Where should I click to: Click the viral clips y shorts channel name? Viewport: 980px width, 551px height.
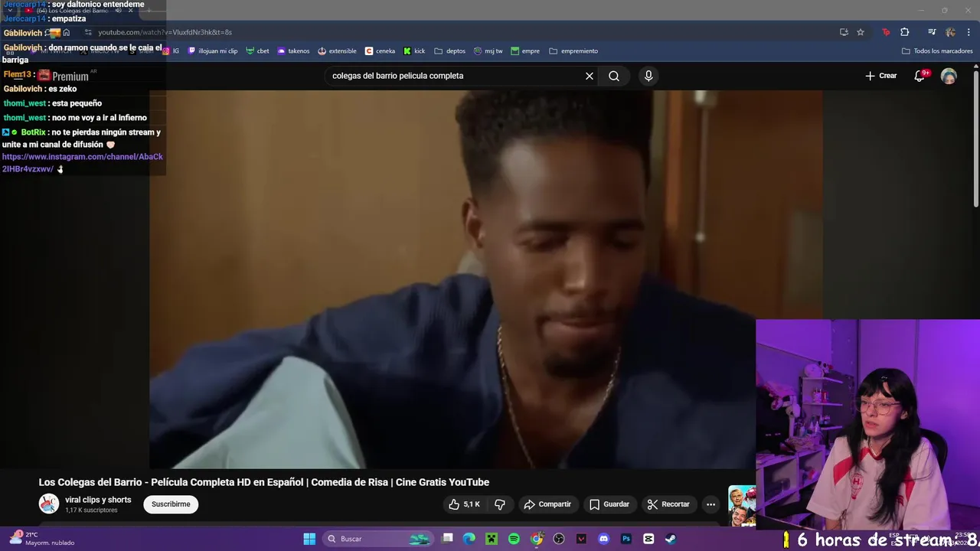coord(98,500)
